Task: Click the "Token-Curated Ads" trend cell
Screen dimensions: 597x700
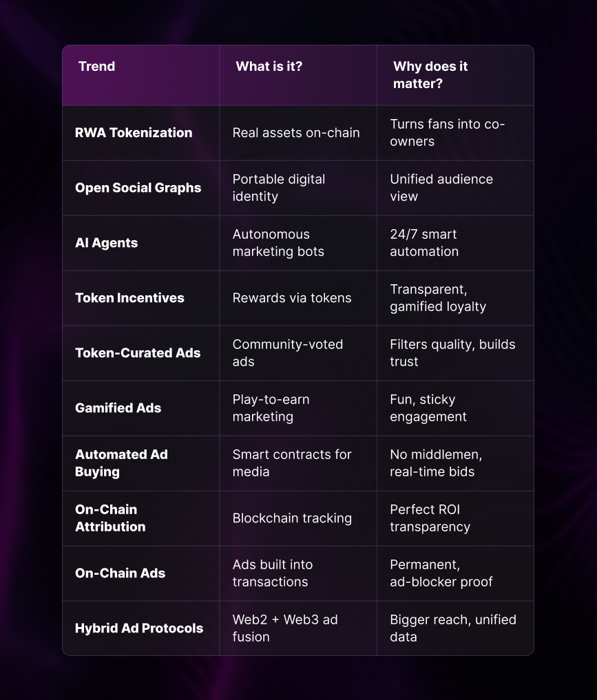Action: pyautogui.click(x=138, y=353)
